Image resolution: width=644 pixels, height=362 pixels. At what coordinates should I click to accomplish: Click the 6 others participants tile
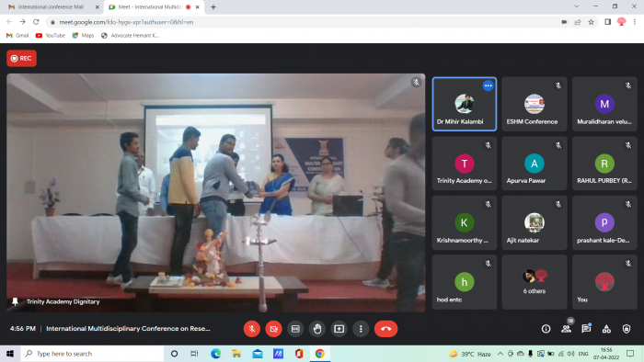point(535,282)
